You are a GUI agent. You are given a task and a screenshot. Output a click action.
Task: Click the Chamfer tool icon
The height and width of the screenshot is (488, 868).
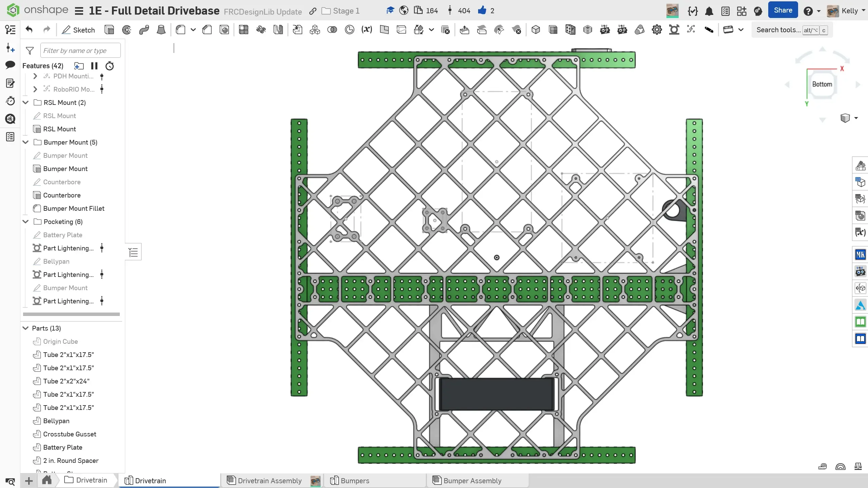click(x=207, y=30)
